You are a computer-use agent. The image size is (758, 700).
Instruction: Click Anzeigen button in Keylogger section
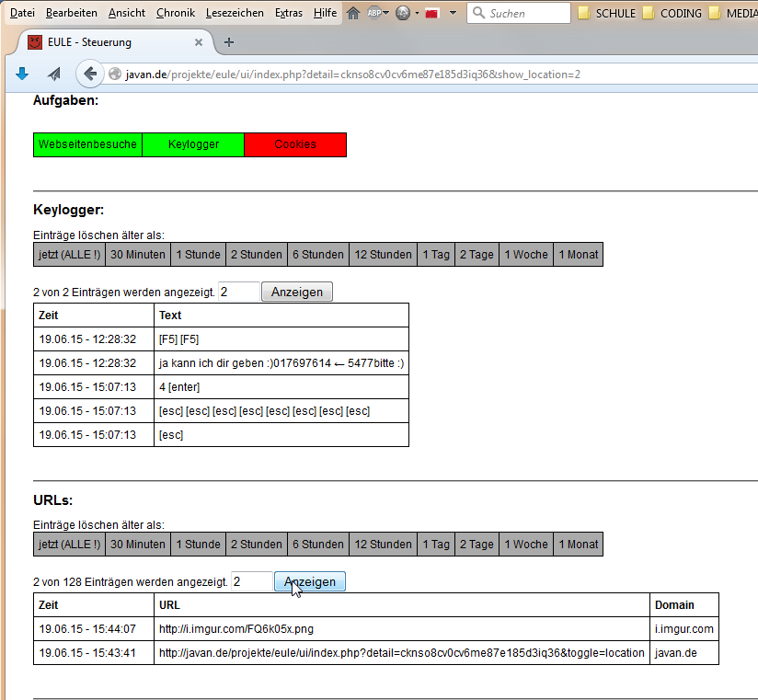pyautogui.click(x=297, y=292)
